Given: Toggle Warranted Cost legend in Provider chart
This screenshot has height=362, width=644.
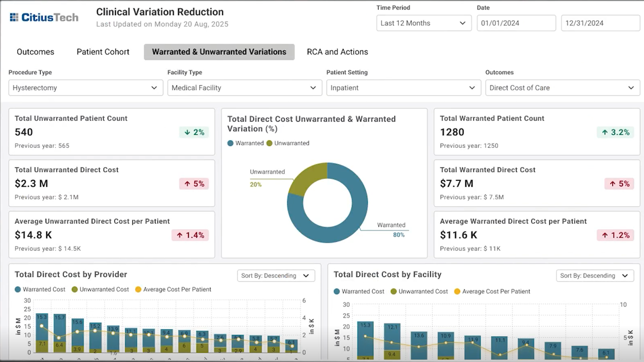Looking at the screenshot, I should [x=40, y=290].
